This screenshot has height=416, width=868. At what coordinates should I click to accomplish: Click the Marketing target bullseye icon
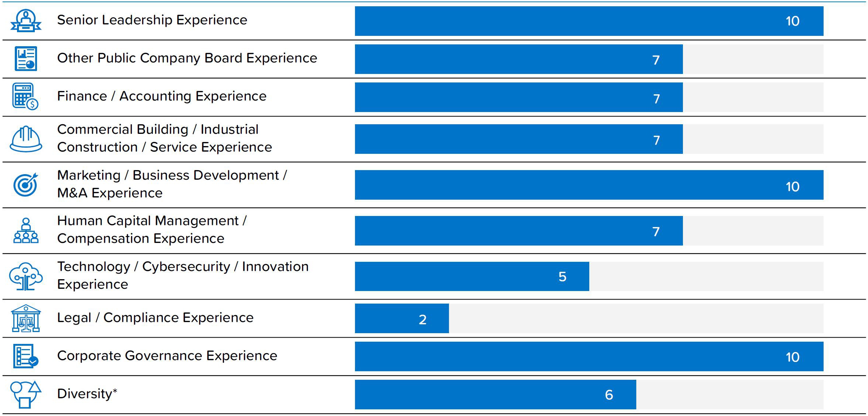click(x=26, y=184)
